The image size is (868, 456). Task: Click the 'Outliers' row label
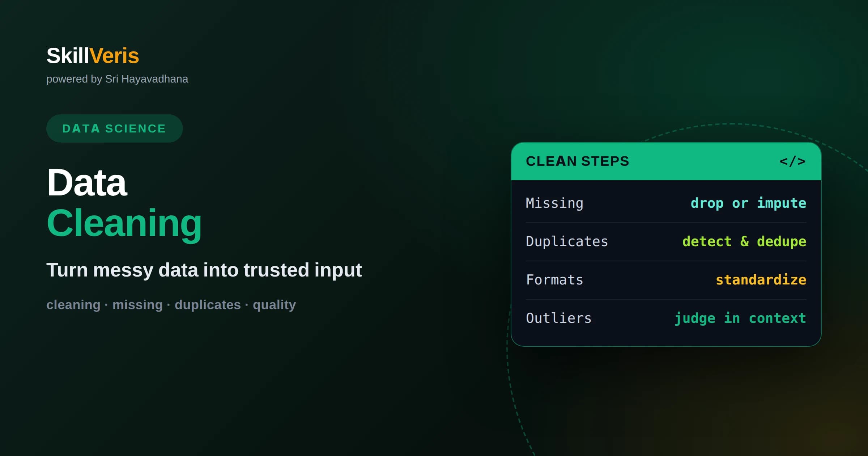pos(559,318)
